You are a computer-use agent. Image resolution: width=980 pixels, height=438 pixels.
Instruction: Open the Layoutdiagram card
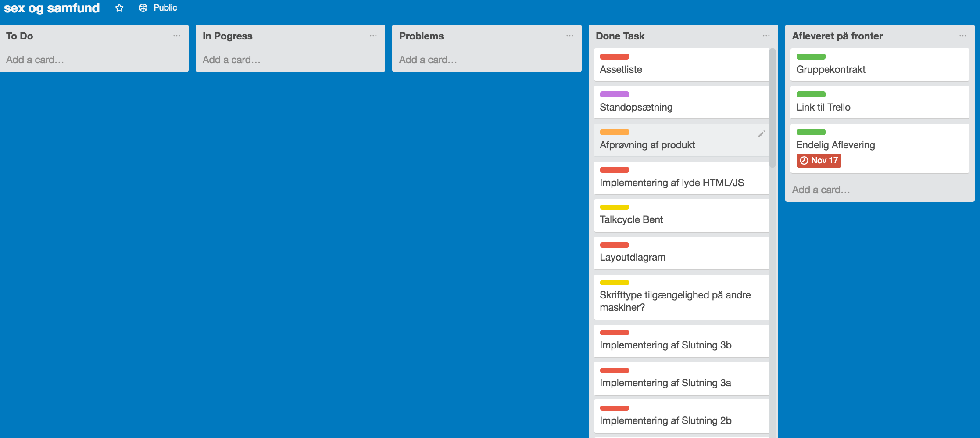[x=682, y=253]
